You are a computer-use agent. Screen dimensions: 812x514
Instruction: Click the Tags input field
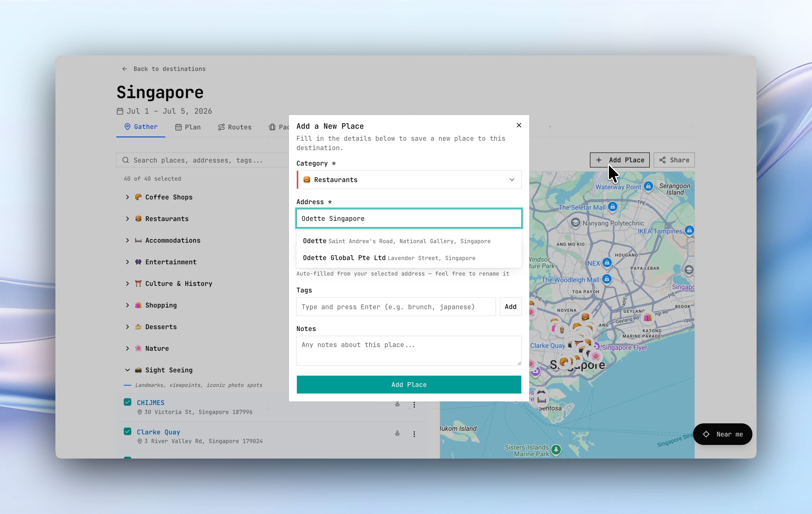(396, 306)
